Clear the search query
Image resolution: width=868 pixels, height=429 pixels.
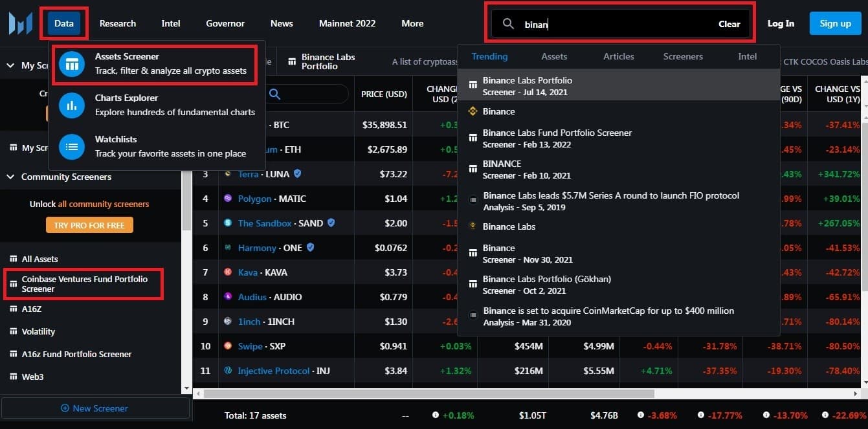click(729, 24)
